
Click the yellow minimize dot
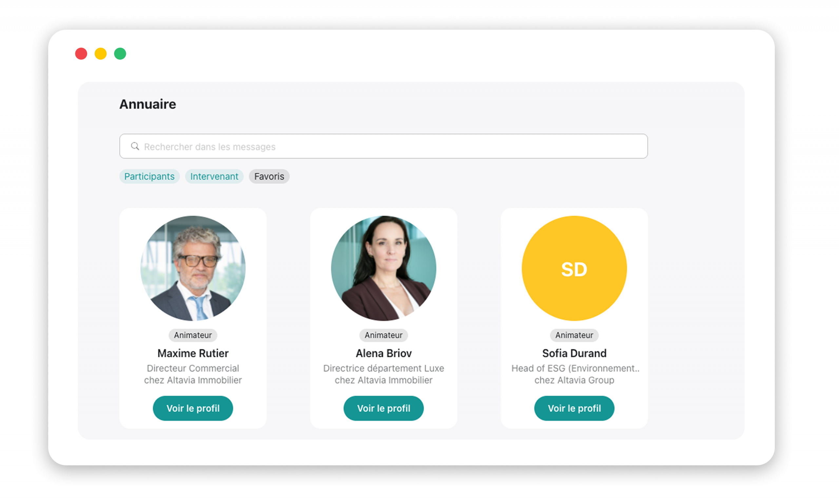coord(101,54)
